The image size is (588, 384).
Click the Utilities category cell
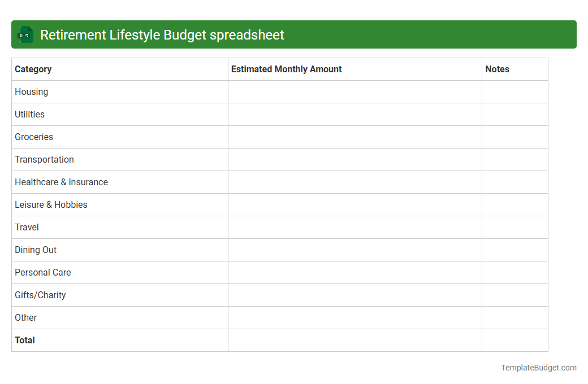point(29,114)
